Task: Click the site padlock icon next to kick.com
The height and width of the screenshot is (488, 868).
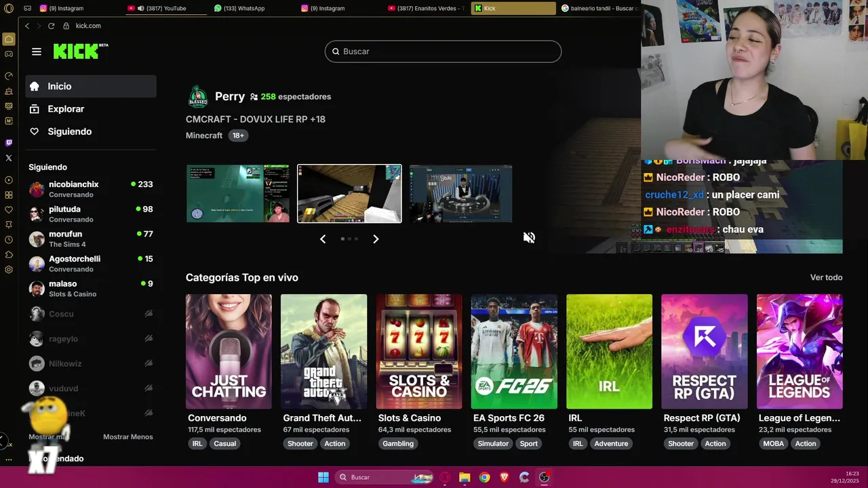Action: tap(66, 26)
